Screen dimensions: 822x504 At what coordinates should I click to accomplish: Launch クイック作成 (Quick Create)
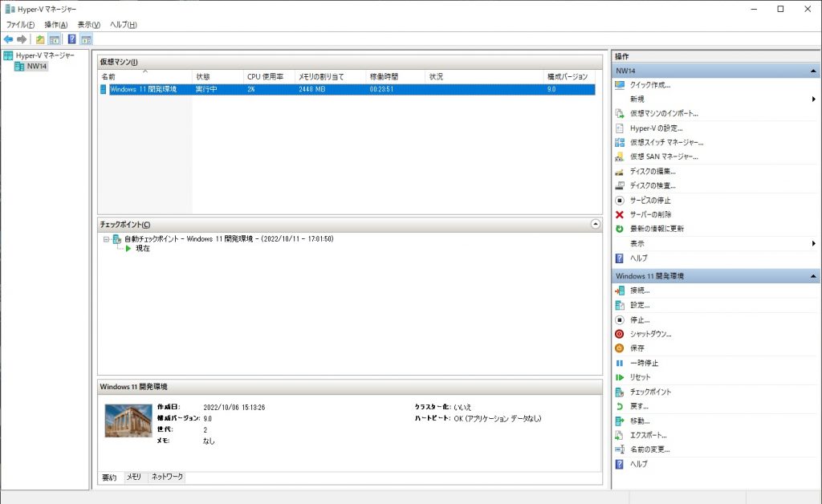pyautogui.click(x=650, y=85)
